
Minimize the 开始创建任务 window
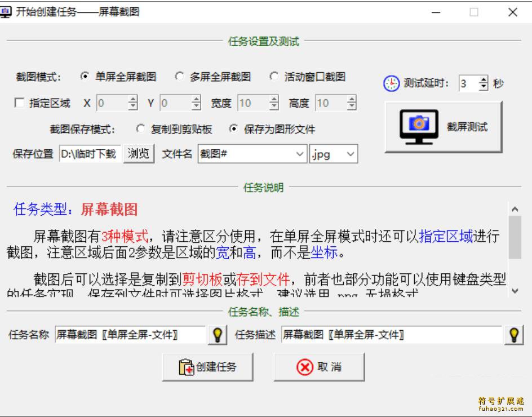pos(436,12)
